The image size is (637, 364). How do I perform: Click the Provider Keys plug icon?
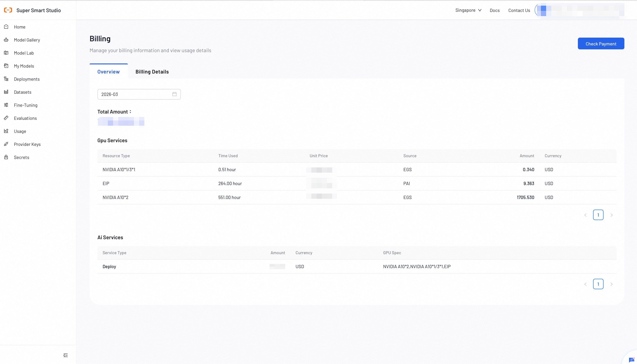click(x=6, y=144)
